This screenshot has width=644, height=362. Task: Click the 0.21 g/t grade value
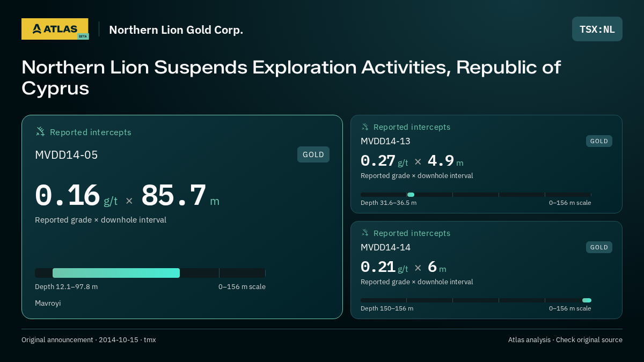tap(384, 267)
